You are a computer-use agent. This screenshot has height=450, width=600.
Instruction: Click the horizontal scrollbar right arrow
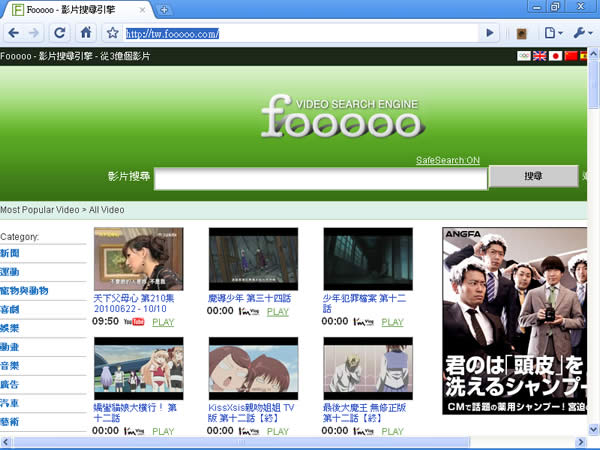(581, 442)
